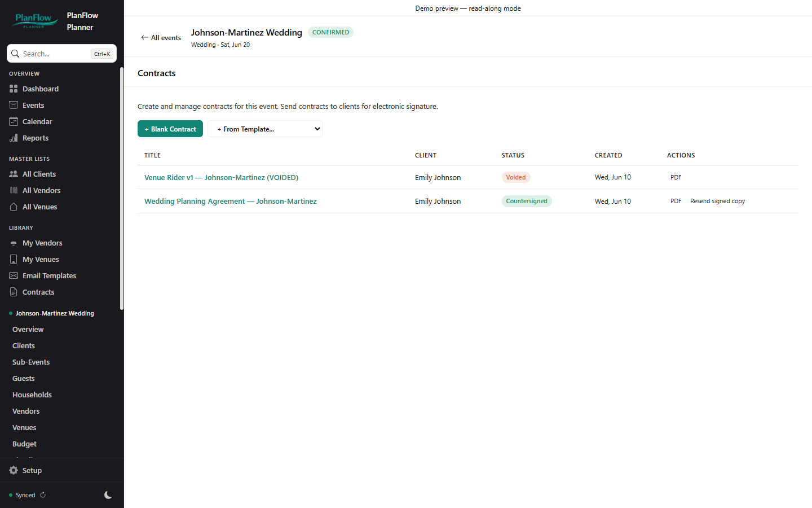
Task: Click Emily Johnson in Wedding Planning row
Action: click(x=438, y=201)
